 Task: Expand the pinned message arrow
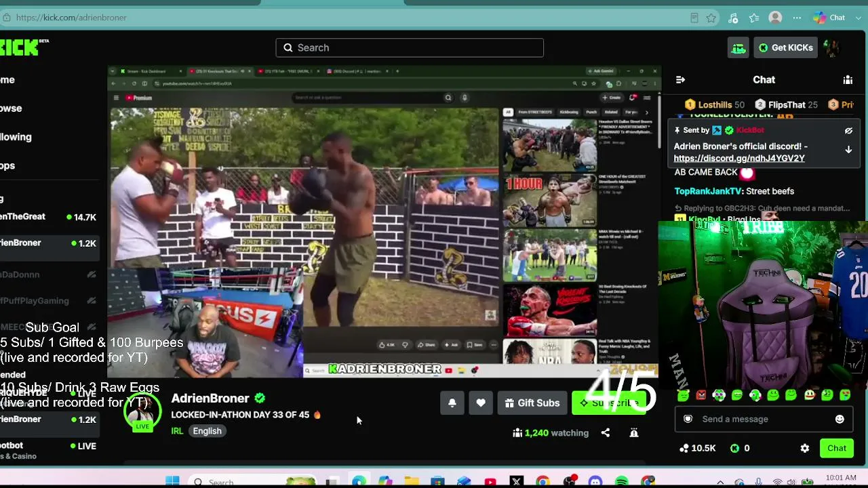(848, 150)
